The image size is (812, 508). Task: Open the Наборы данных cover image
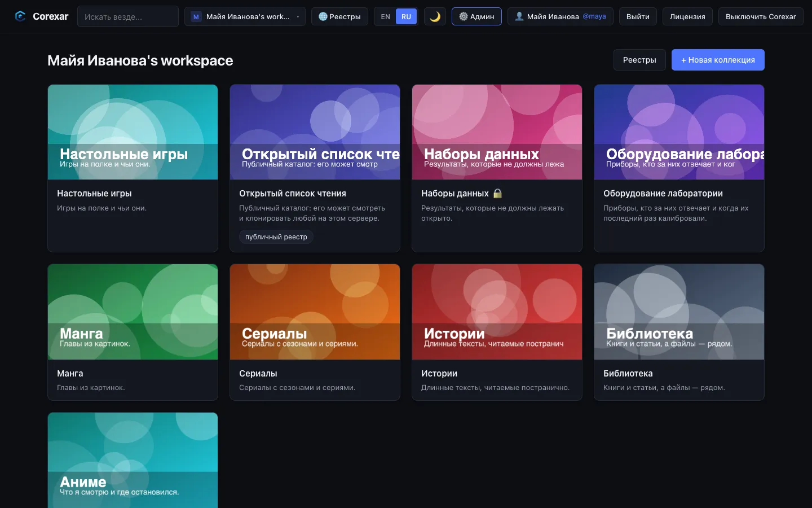click(x=497, y=132)
